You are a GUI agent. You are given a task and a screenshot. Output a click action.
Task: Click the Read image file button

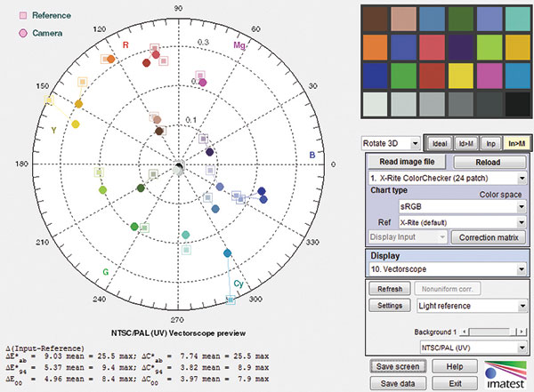(407, 162)
